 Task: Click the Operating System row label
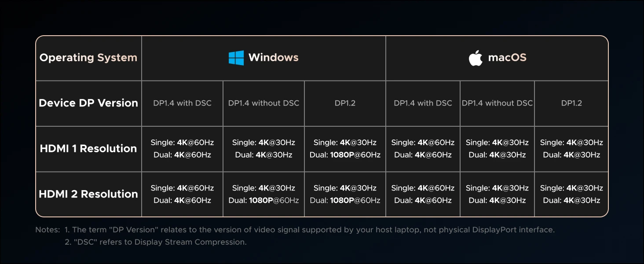click(x=88, y=58)
